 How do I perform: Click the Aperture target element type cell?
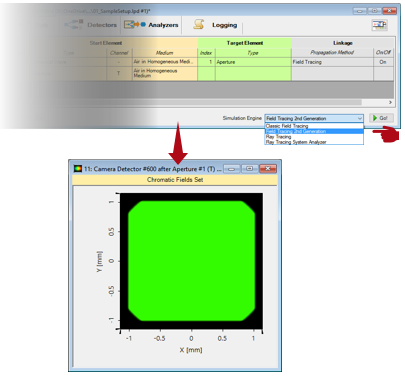(x=253, y=62)
